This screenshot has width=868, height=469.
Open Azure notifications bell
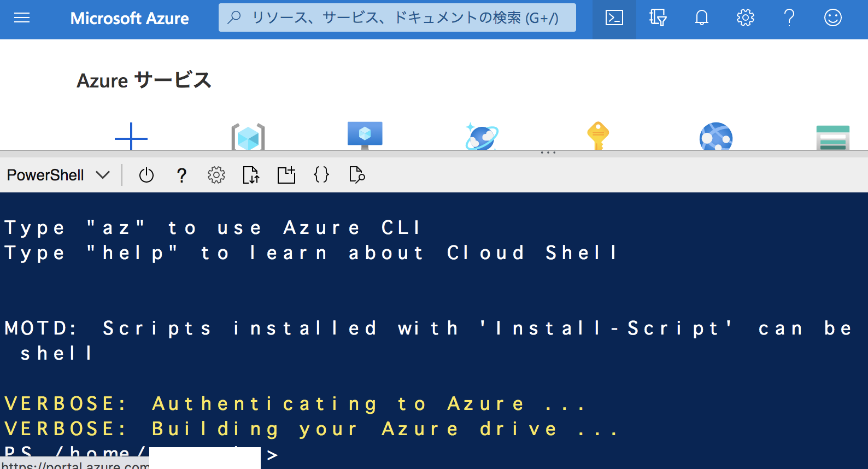(x=701, y=17)
